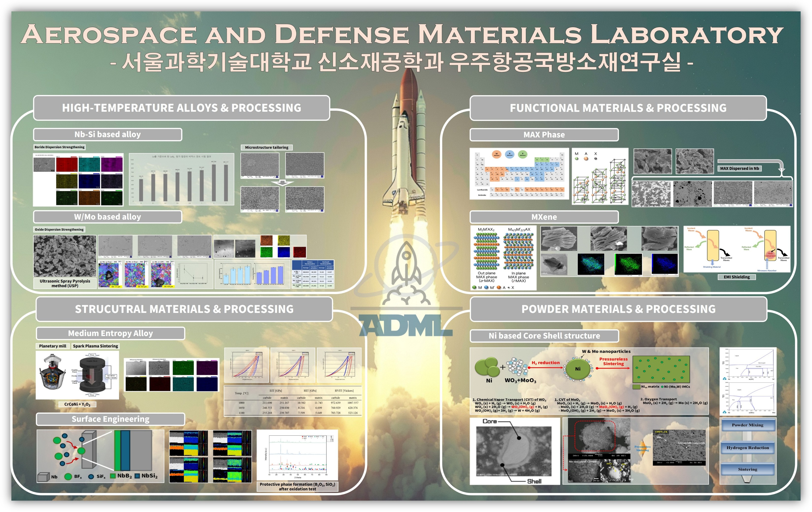Click the orange M element circle above periodic table
Screen dimensions: 812x512
(496, 154)
